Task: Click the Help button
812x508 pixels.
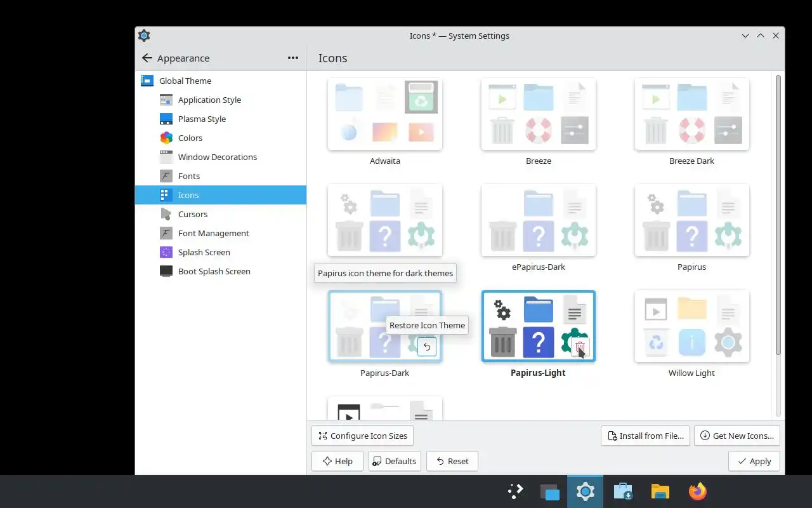Action: [337, 461]
